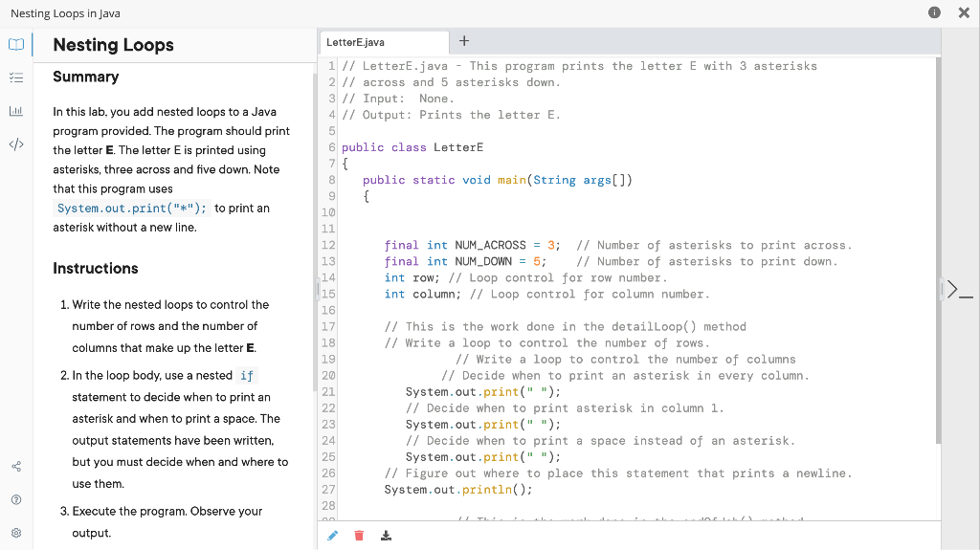This screenshot has width=980, height=550.
Task: Click the 'public static void main' line
Action: coord(498,180)
